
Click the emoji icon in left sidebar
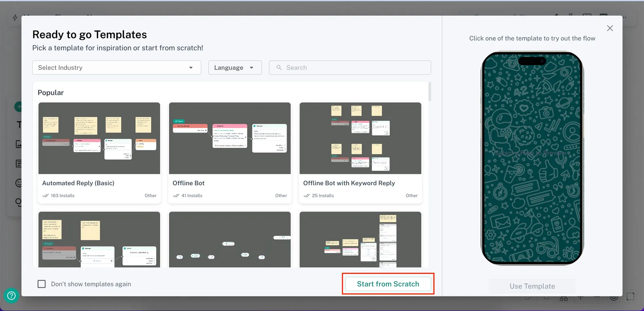19,183
